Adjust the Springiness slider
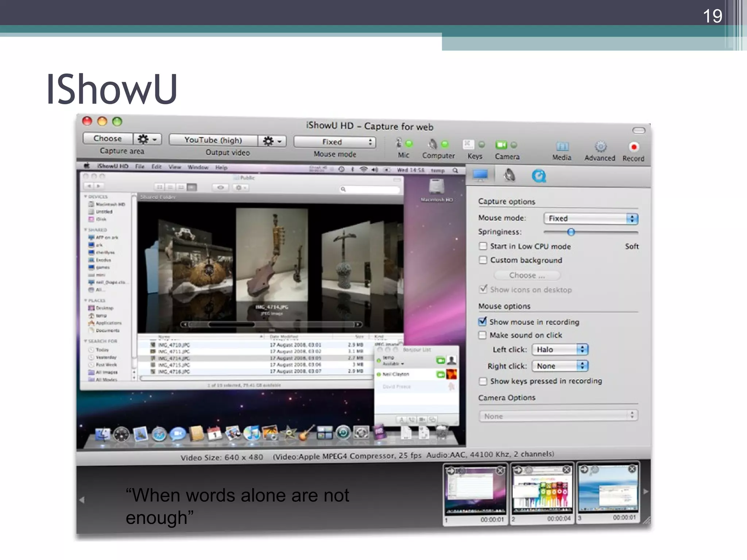747x560 pixels. coord(571,232)
